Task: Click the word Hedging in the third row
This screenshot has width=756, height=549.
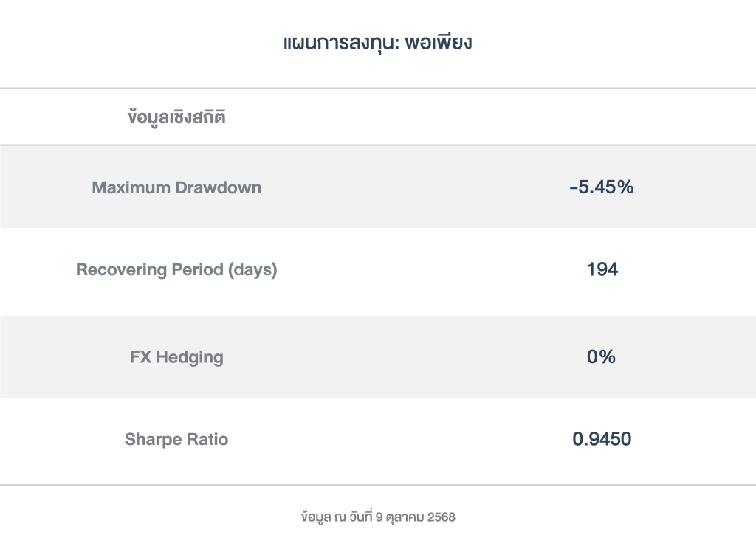Action: 189,358
